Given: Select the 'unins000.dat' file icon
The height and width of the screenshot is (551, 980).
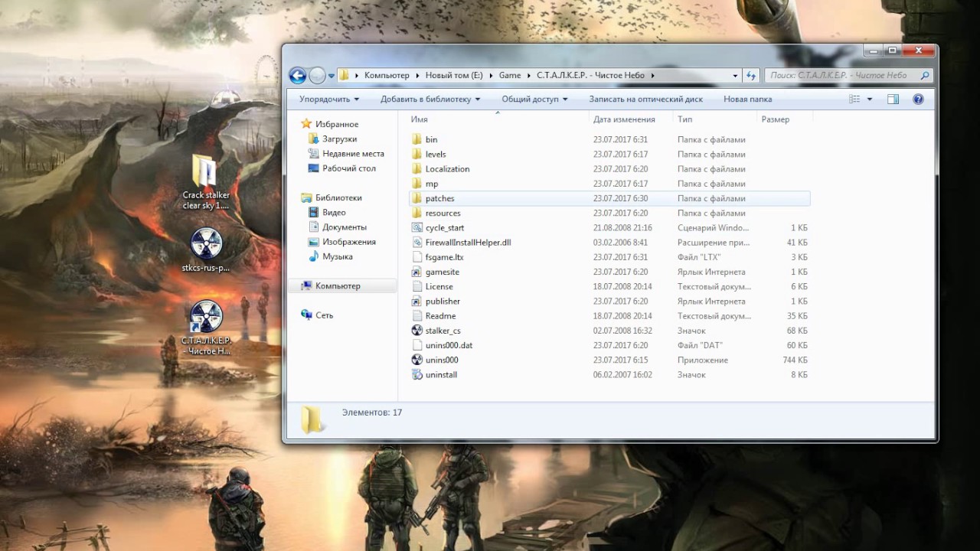Looking at the screenshot, I should [416, 345].
